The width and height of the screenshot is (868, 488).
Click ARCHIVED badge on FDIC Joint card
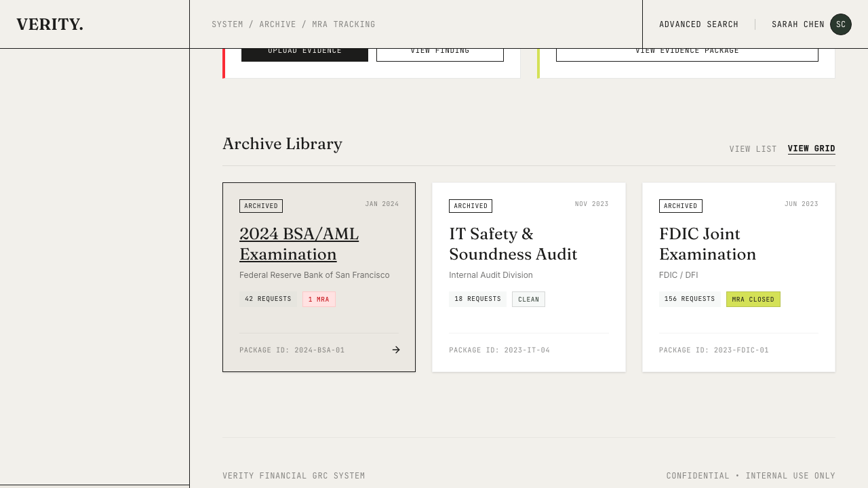click(681, 206)
